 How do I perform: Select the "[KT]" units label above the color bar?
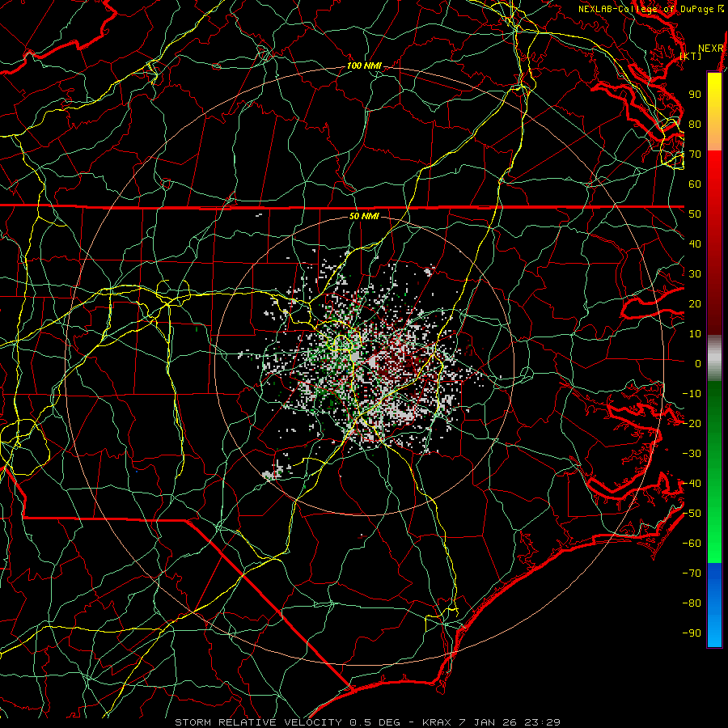(691, 56)
